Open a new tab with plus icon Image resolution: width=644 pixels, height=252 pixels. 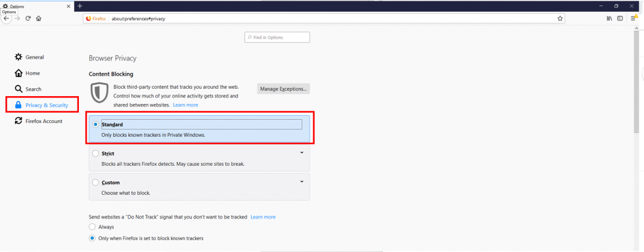click(80, 6)
